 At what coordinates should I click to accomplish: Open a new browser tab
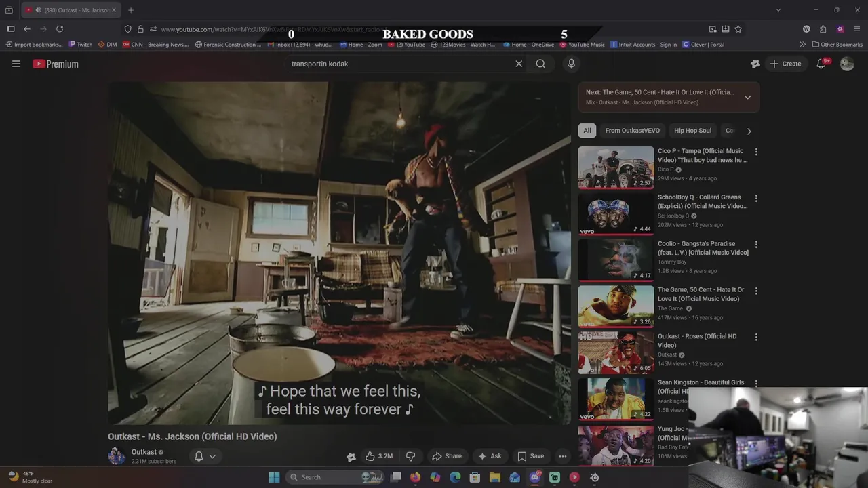131,10
